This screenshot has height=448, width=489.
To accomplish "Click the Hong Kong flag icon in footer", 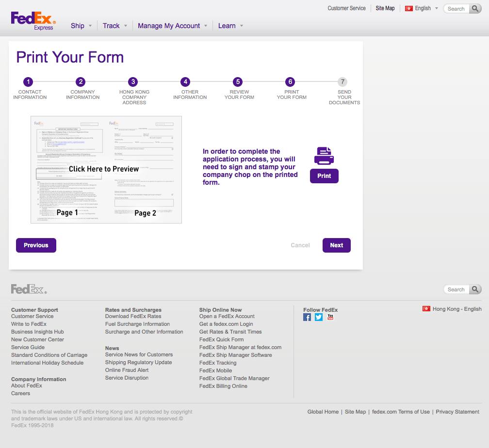I will pyautogui.click(x=426, y=308).
